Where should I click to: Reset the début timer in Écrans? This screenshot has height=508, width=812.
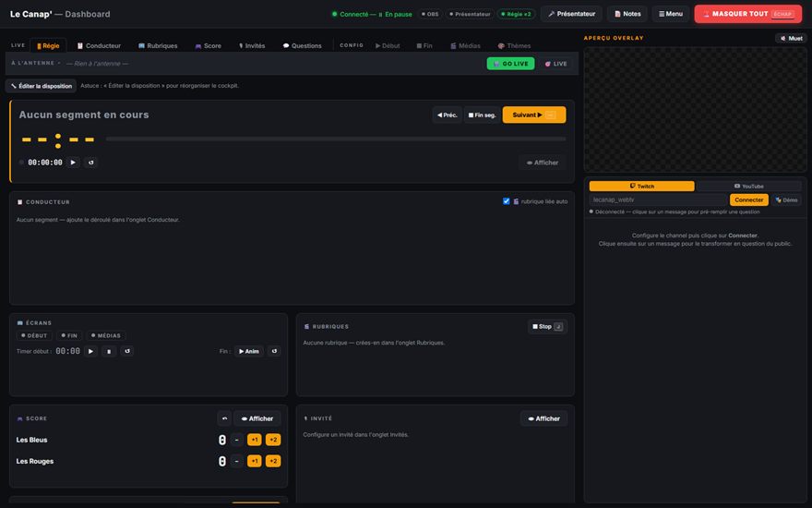click(127, 351)
